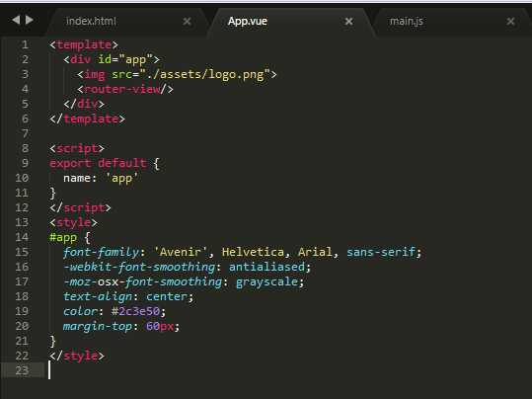Click the Arial font name

315,252
